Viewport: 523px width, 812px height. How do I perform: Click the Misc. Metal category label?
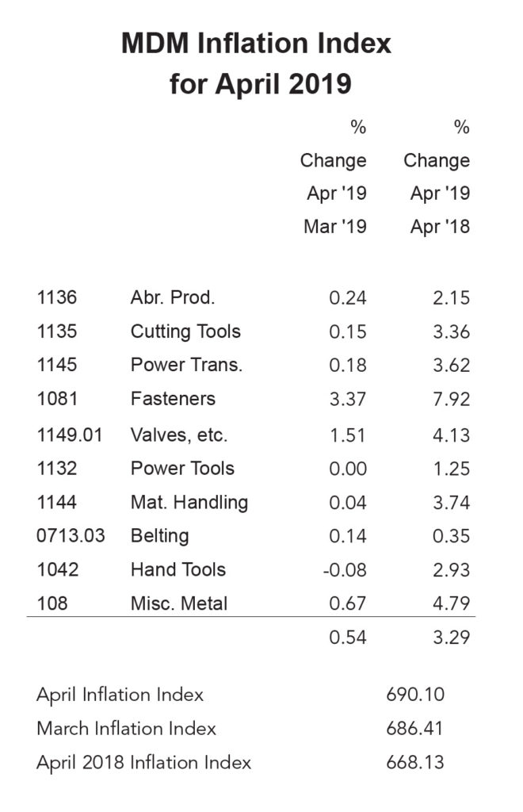pos(179,603)
